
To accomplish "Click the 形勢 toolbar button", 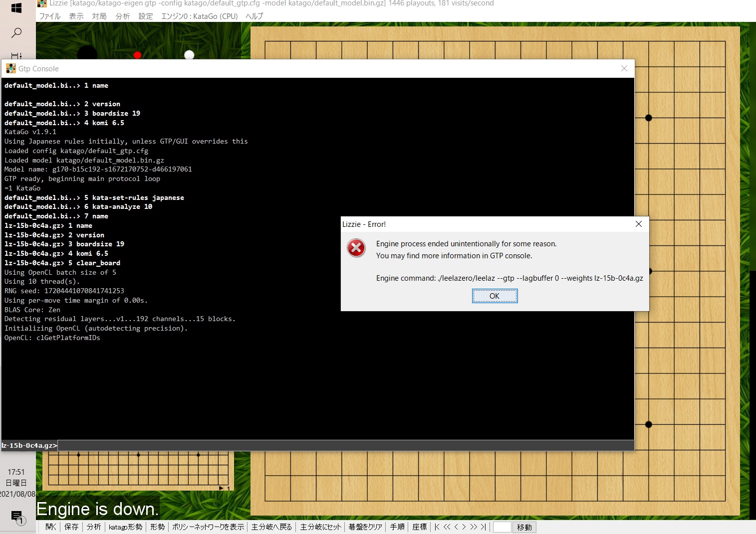I will [x=158, y=527].
